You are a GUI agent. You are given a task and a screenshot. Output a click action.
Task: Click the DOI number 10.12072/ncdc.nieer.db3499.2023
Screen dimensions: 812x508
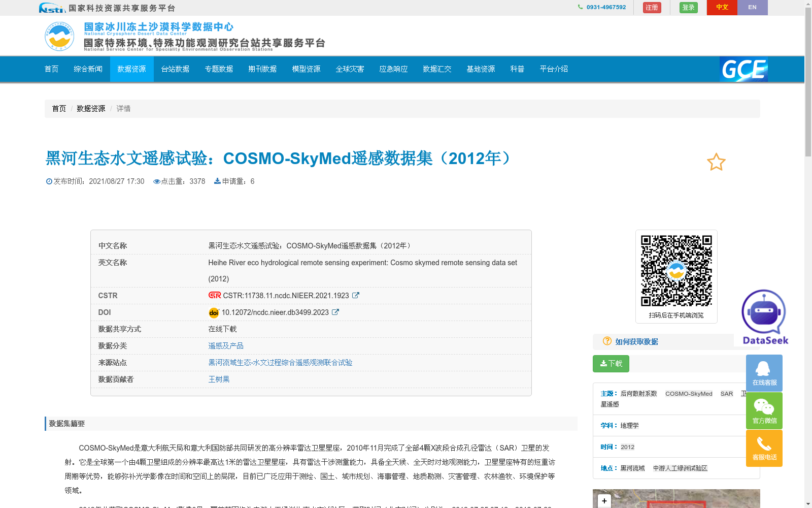click(275, 312)
